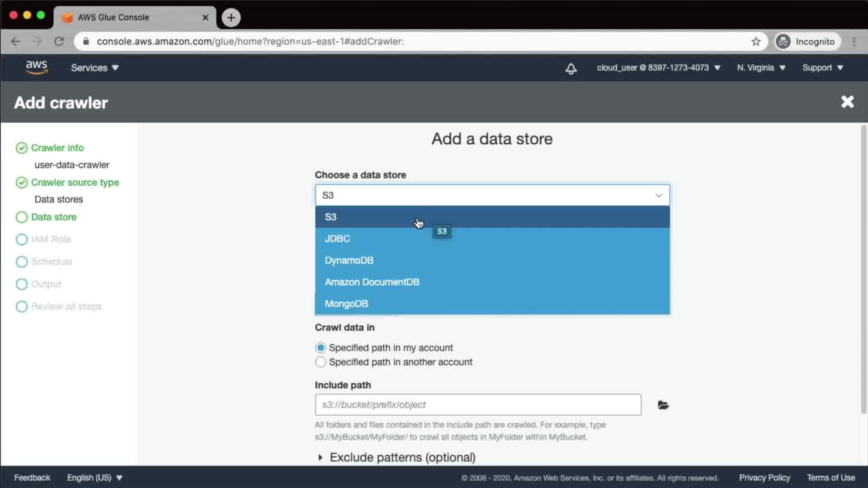
Task: Click the Crawler info step link
Action: click(57, 148)
